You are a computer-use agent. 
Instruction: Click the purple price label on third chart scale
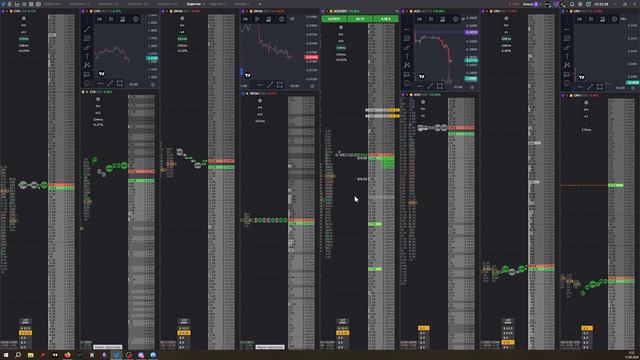[471, 32]
